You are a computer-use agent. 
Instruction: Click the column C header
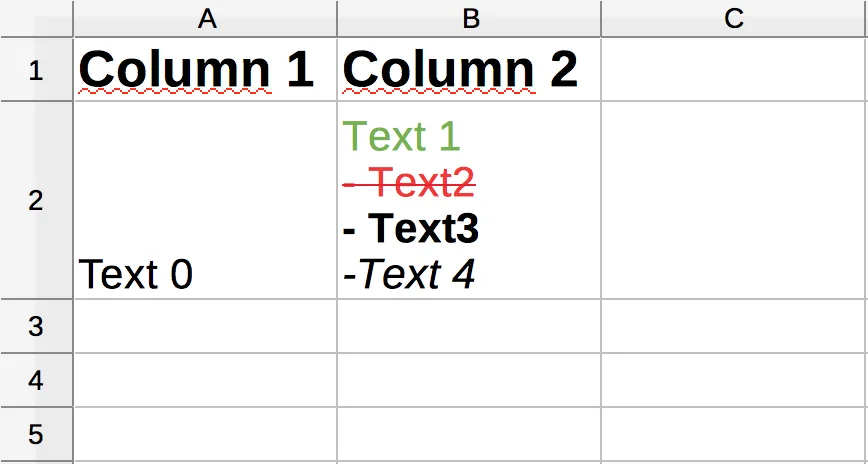733,18
